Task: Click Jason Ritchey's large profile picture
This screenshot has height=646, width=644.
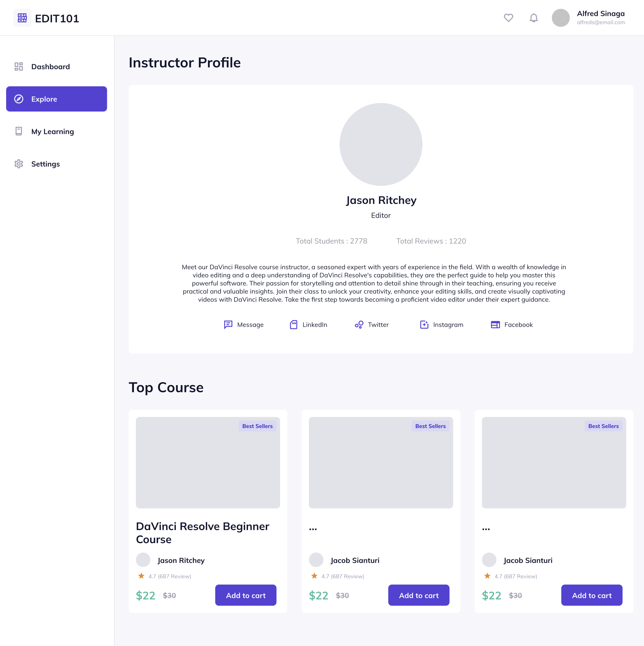Action: pos(381,144)
